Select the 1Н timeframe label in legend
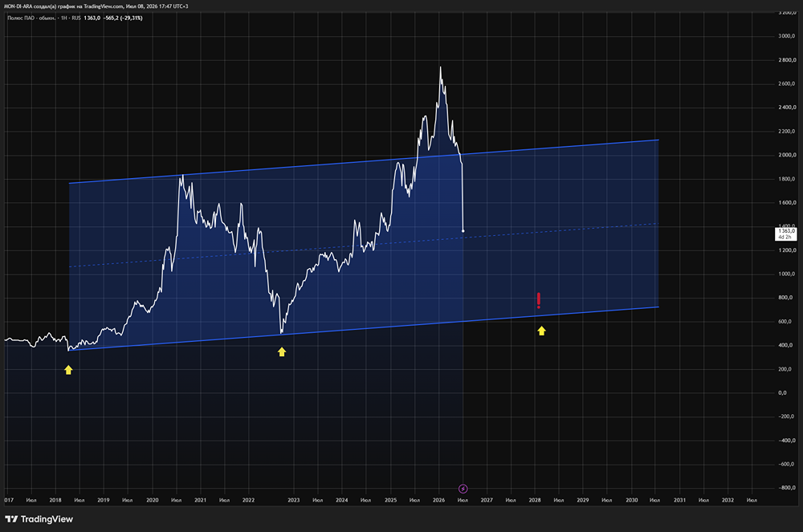803x532 pixels. pos(64,18)
